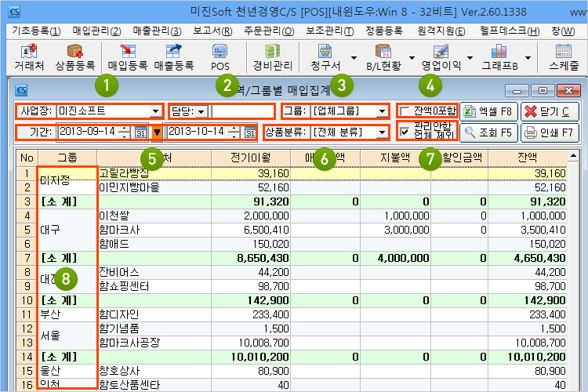Viewport: 588px width, 392px height.
Task: Click the 담당 text input field
Action: (242, 111)
